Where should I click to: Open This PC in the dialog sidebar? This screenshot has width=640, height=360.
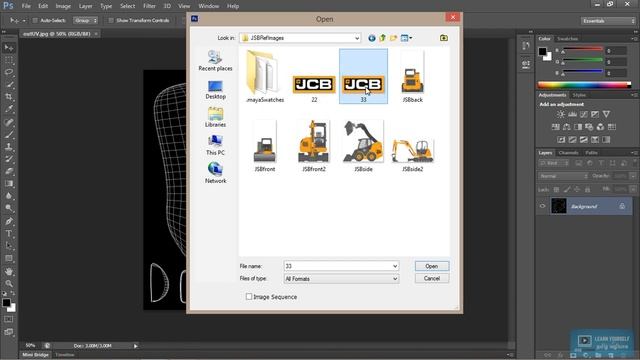[x=215, y=145]
